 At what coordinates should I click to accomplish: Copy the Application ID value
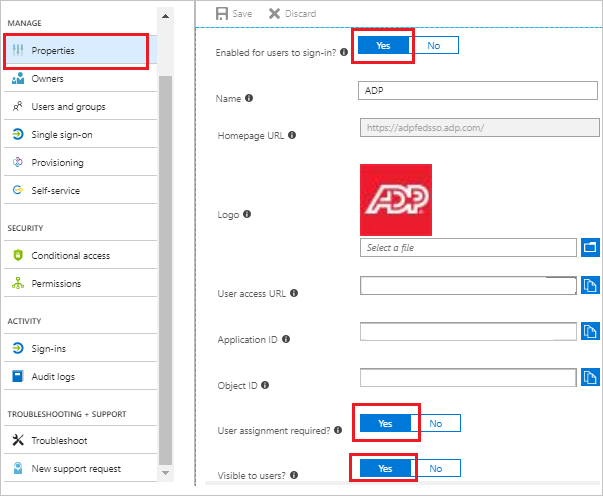(590, 331)
